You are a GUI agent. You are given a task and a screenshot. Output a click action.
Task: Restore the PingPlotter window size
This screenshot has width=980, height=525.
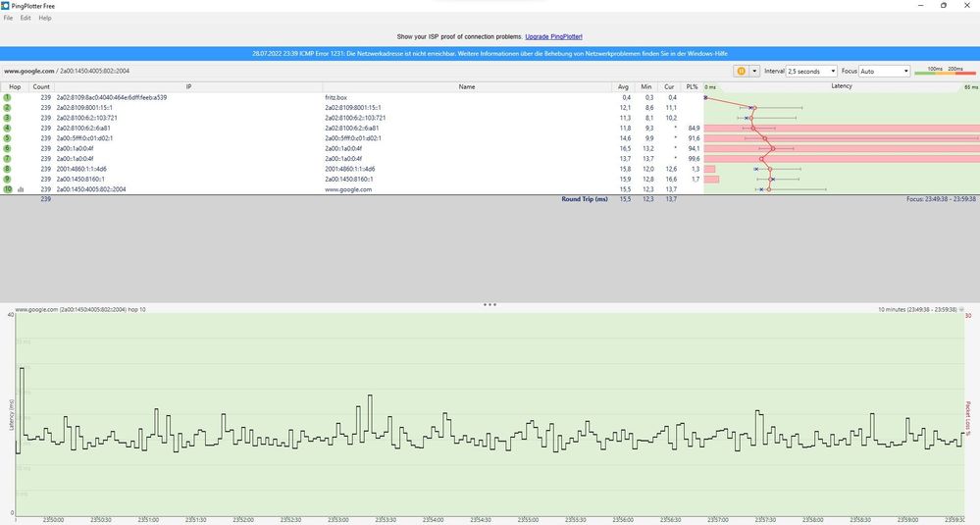click(x=943, y=6)
